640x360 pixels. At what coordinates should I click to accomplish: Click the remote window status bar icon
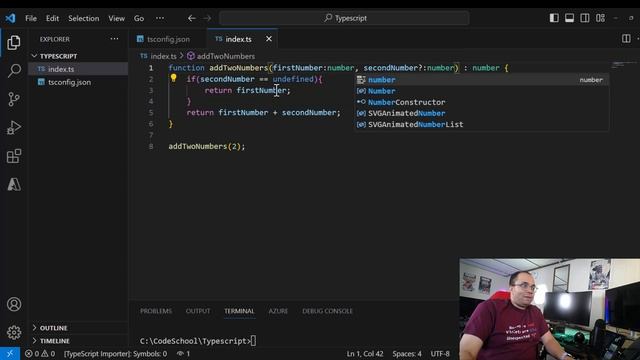10,353
